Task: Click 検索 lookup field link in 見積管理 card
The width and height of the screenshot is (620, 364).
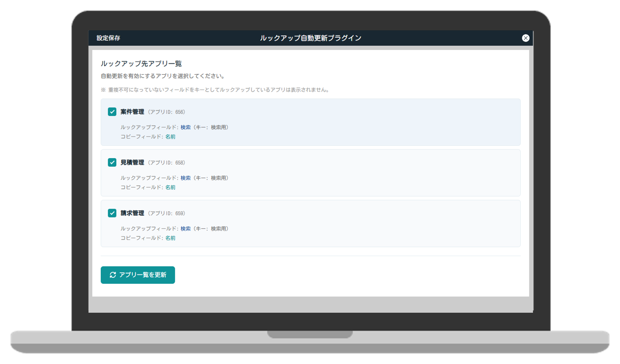Action: tap(186, 178)
